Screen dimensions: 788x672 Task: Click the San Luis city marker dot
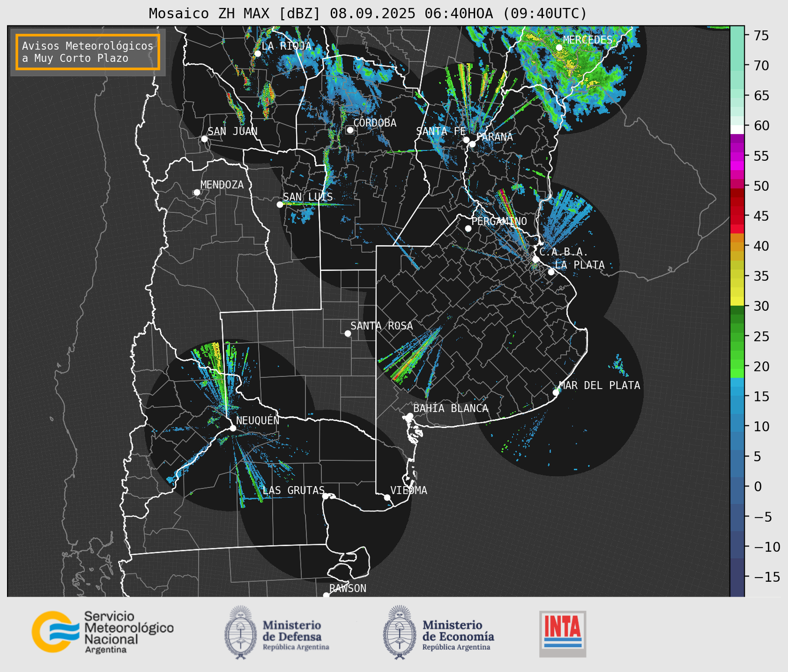280,205
